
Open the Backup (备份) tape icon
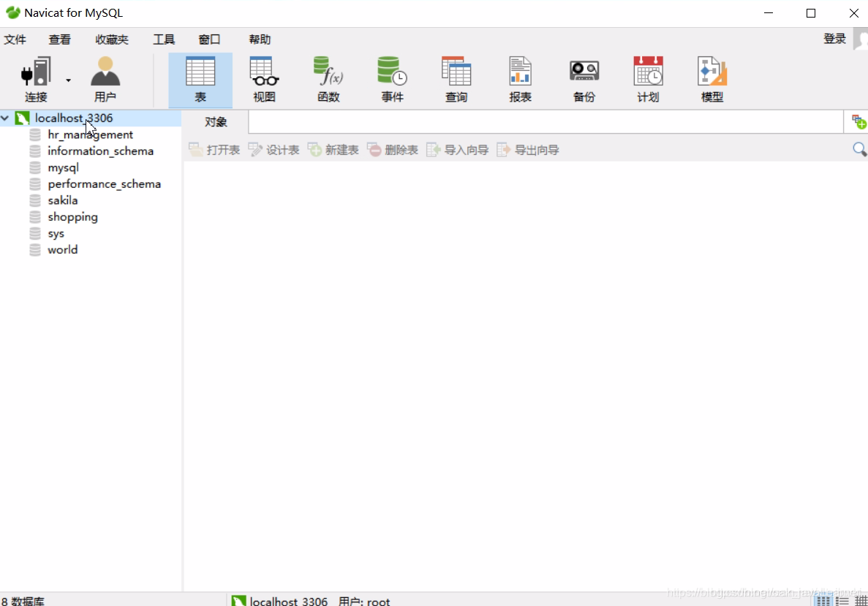[584, 72]
